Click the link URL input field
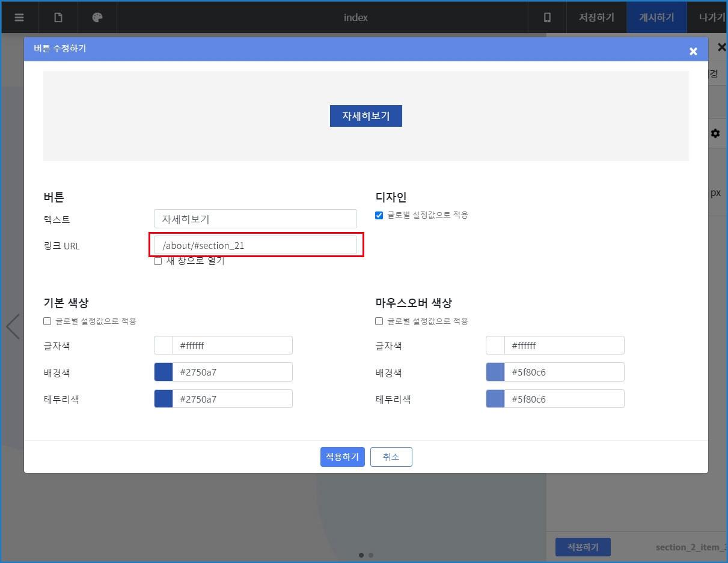This screenshot has width=728, height=563. tap(255, 245)
